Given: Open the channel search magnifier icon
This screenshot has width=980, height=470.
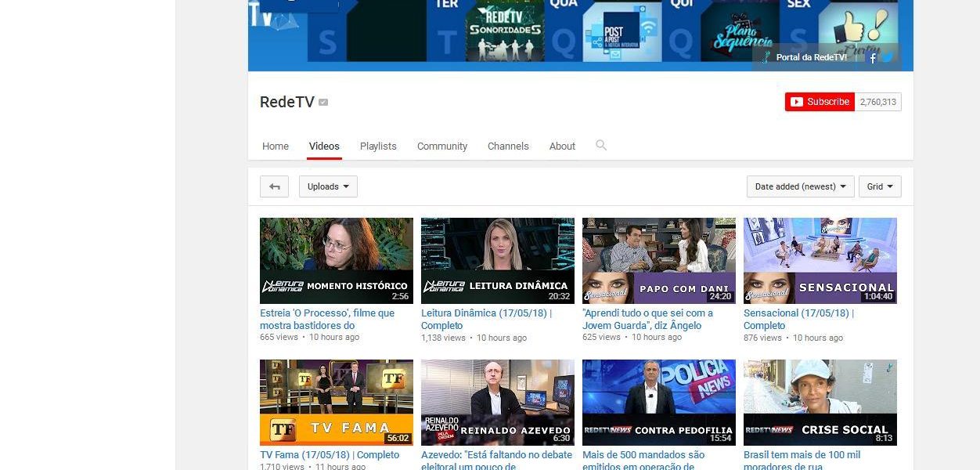Looking at the screenshot, I should 600,145.
